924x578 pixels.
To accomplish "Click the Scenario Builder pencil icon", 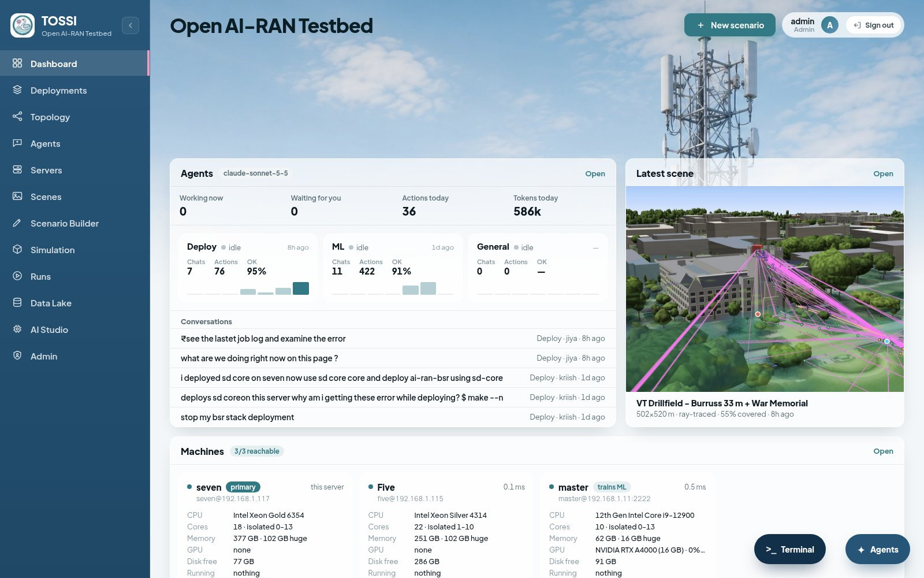I will 17,223.
